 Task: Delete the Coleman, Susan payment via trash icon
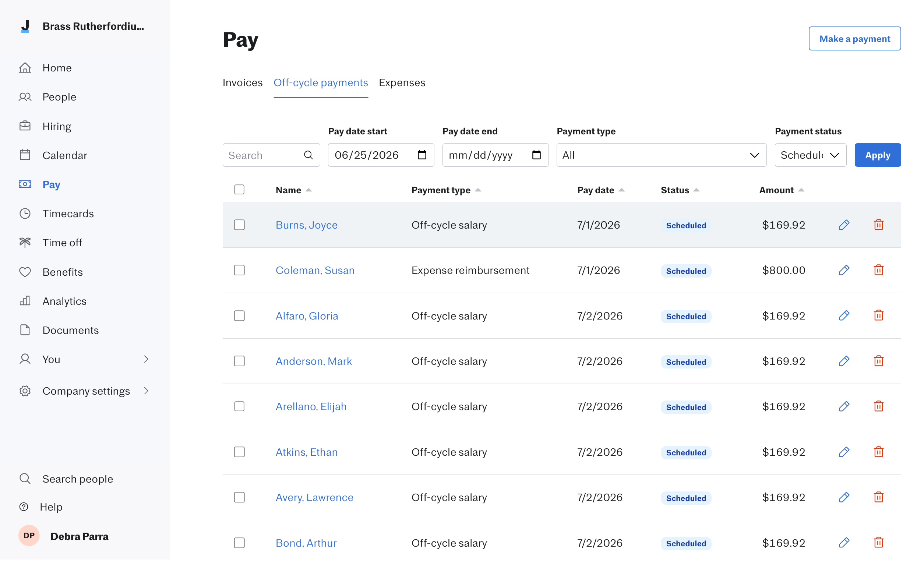[x=878, y=270]
